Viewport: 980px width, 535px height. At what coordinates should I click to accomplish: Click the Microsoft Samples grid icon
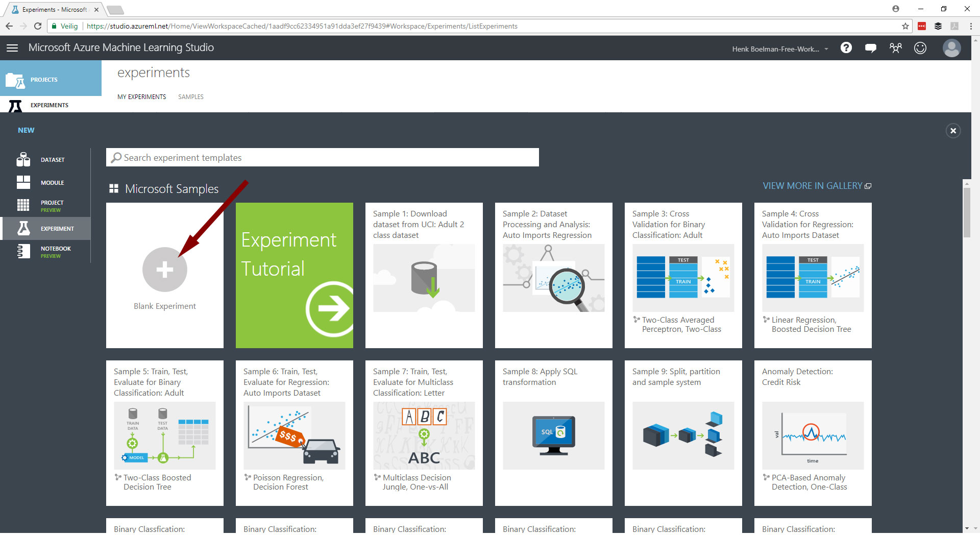click(114, 189)
